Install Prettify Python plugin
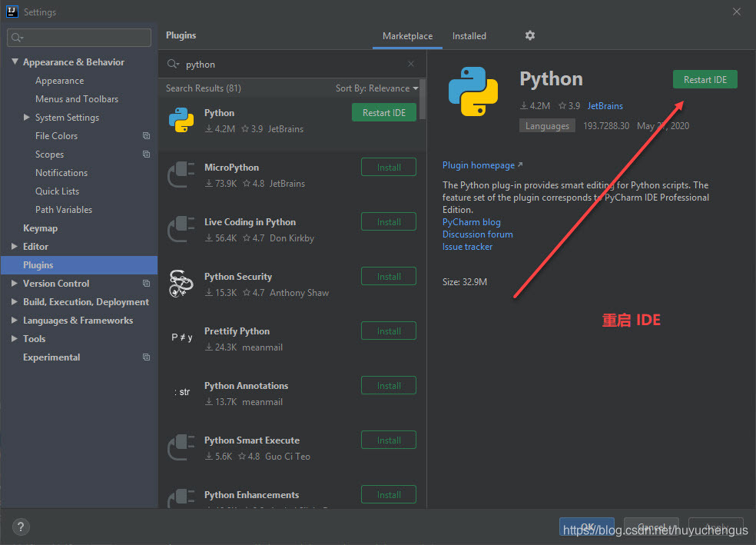This screenshot has height=545, width=756. (x=389, y=331)
